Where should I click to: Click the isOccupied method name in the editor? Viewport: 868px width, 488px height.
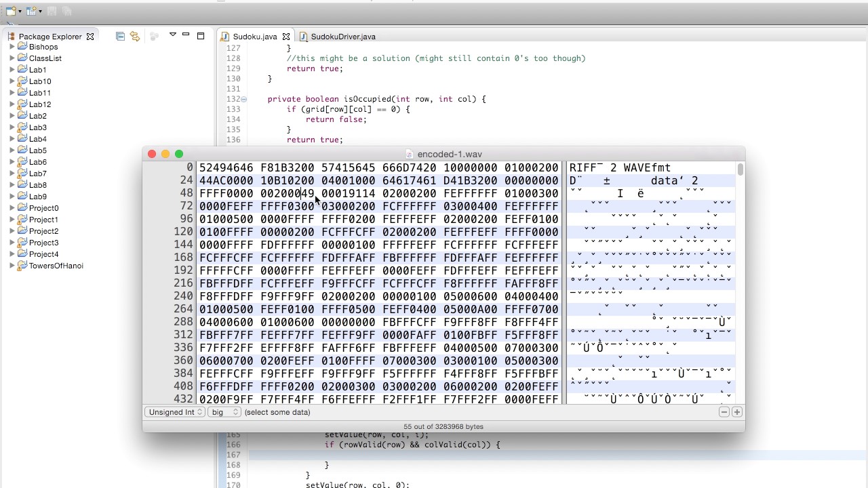point(367,99)
